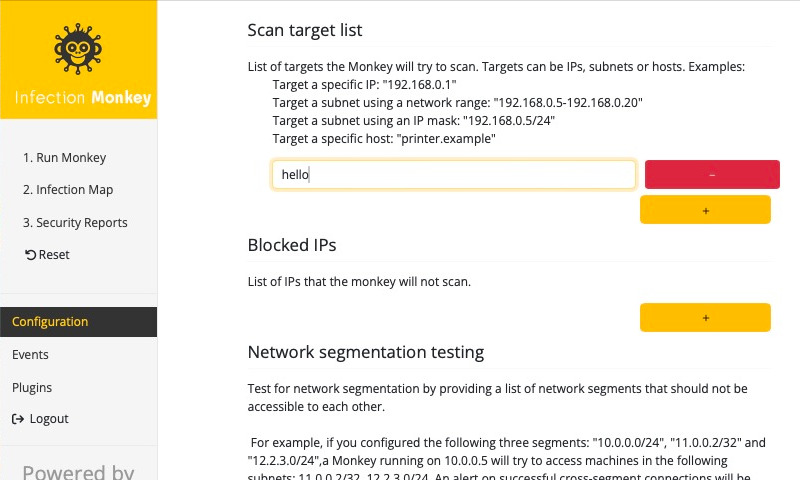Click the 'List of IPs that the monkey will not scan' description

(359, 282)
